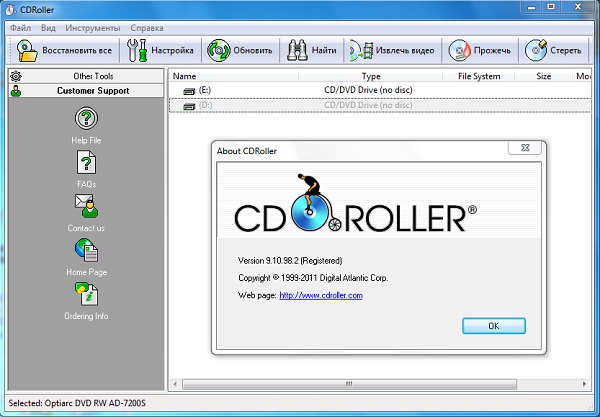
Task: Click the E: row type text 'CD/DVD Drive (no disc)'
Action: click(368, 90)
